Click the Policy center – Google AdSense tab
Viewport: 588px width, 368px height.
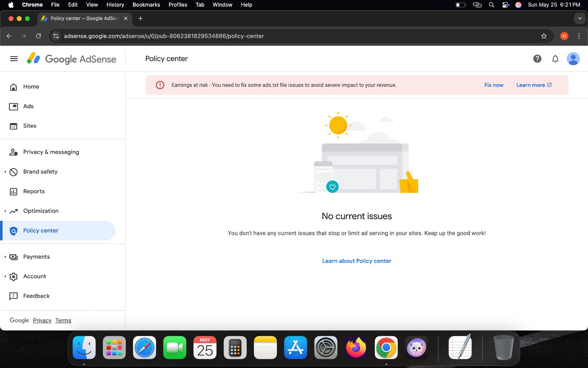85,18
